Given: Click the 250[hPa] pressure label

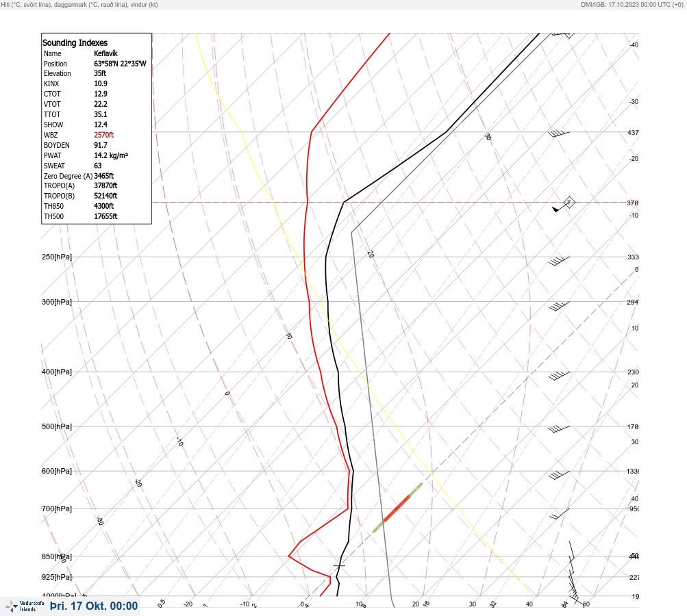Looking at the screenshot, I should tap(57, 257).
